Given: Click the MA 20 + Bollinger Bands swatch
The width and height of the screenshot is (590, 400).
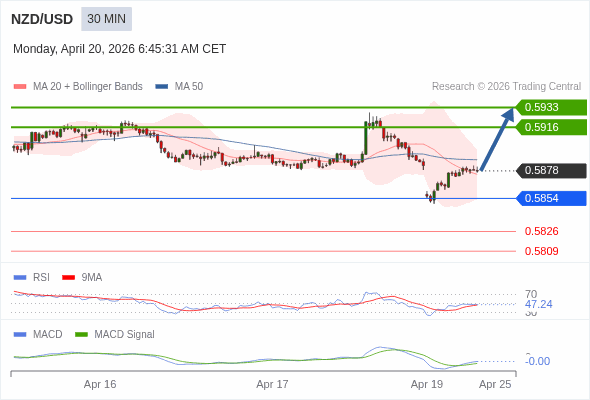Looking at the screenshot, I should coord(20,87).
